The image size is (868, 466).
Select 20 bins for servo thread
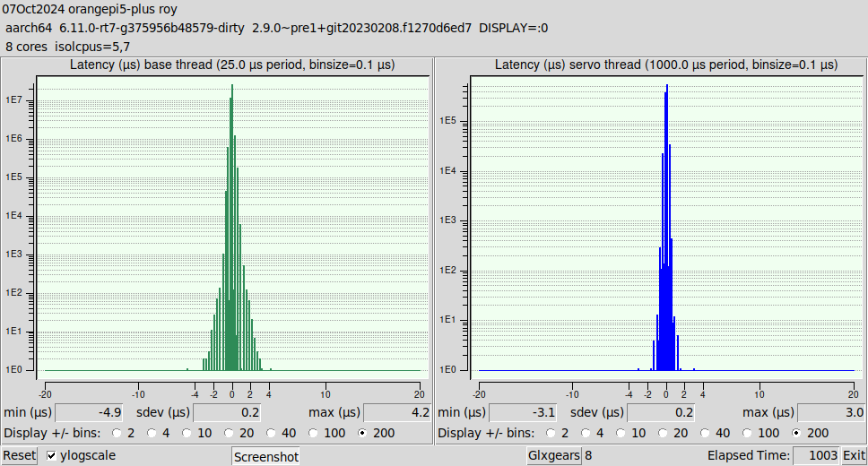tap(663, 433)
